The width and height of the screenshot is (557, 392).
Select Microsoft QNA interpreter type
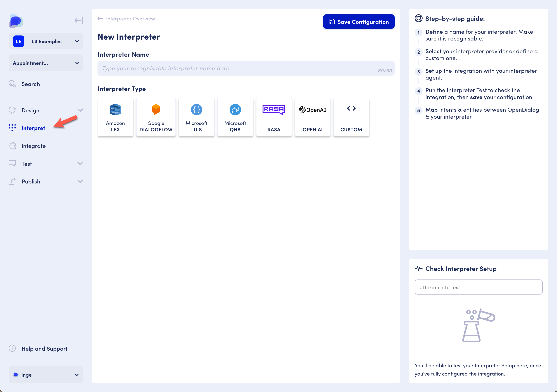[235, 117]
